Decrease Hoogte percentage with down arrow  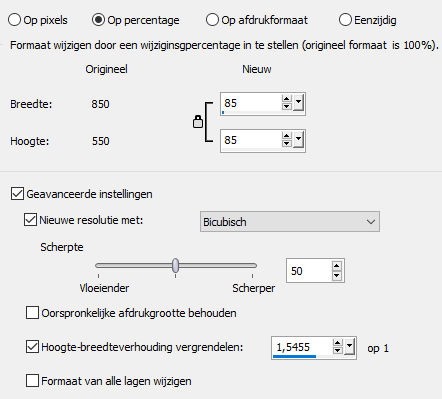[286, 144]
